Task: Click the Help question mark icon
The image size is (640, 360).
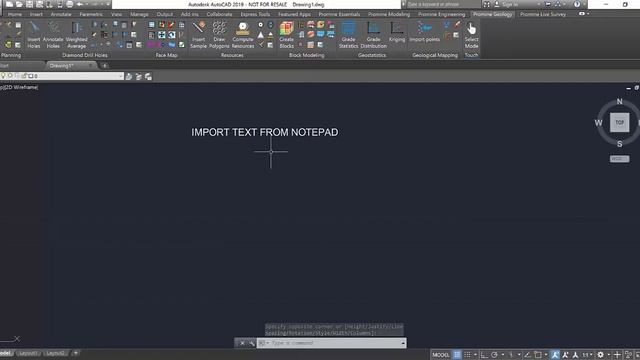Action: pos(577,4)
